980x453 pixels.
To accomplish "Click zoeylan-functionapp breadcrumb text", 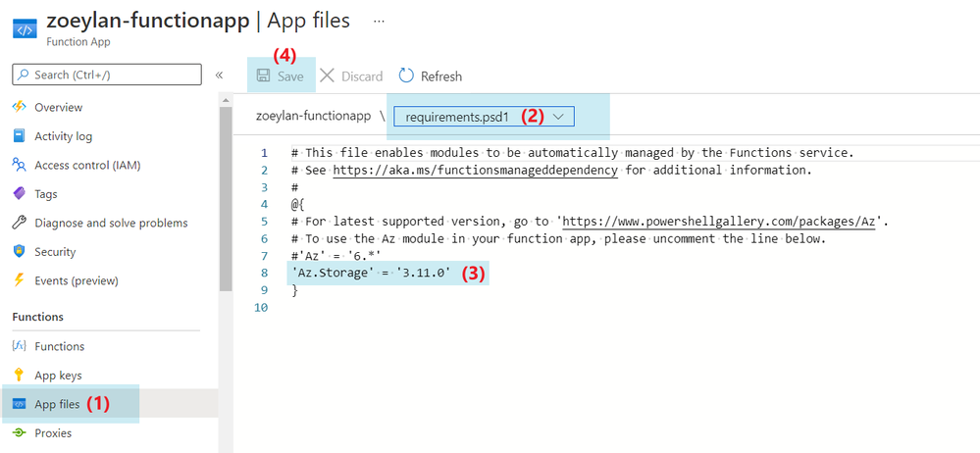I will (313, 117).
